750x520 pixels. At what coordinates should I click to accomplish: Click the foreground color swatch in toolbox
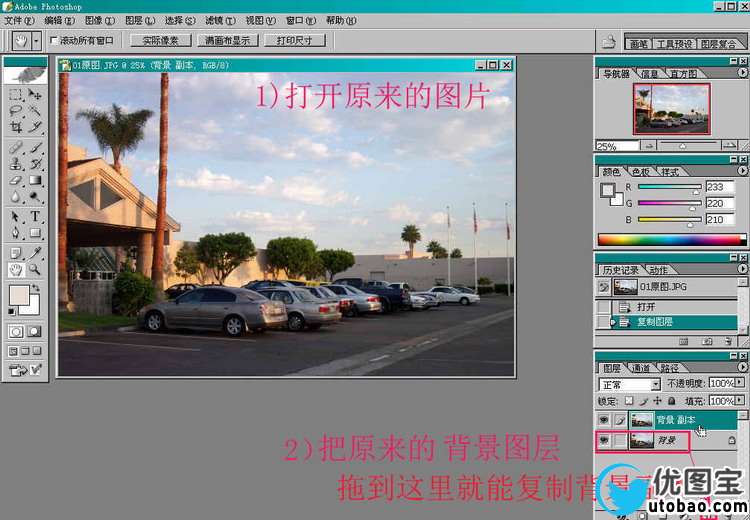[x=19, y=295]
